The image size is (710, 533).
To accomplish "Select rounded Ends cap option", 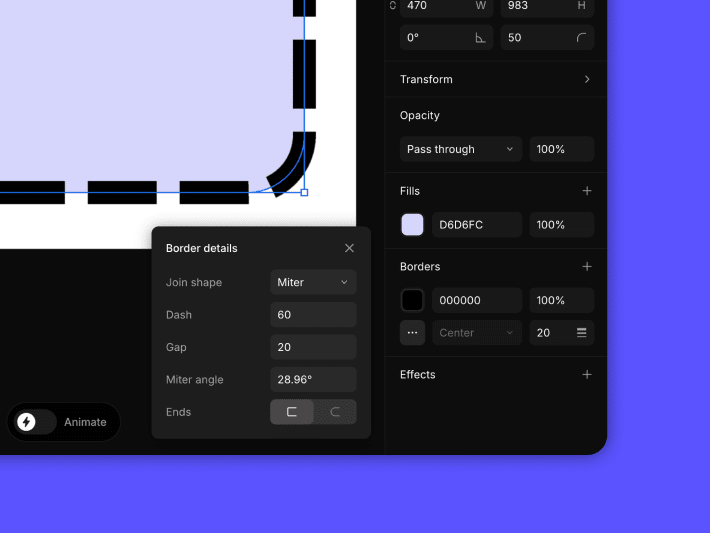I will [x=335, y=412].
